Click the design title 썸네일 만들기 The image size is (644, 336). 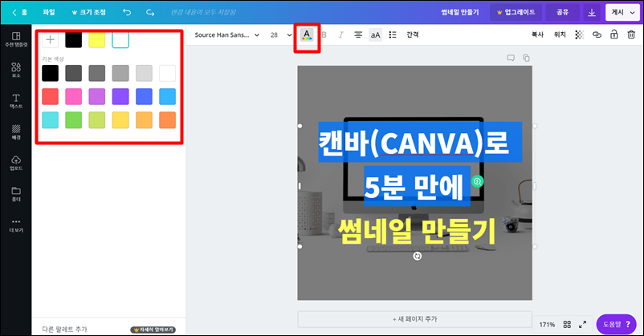click(460, 12)
